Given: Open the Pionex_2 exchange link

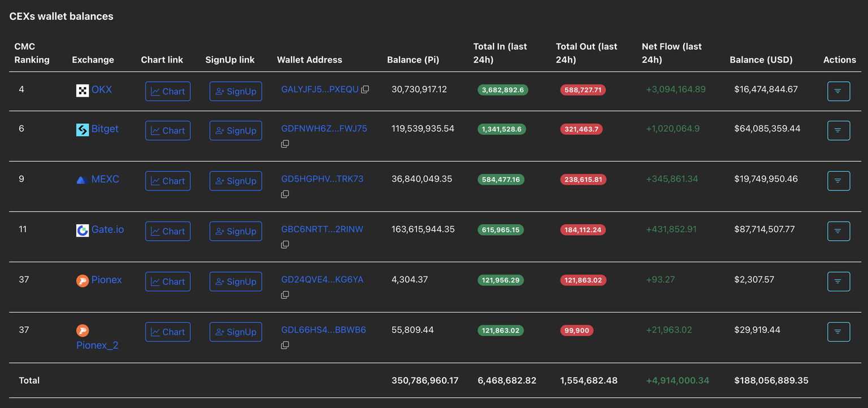Looking at the screenshot, I should (x=97, y=345).
